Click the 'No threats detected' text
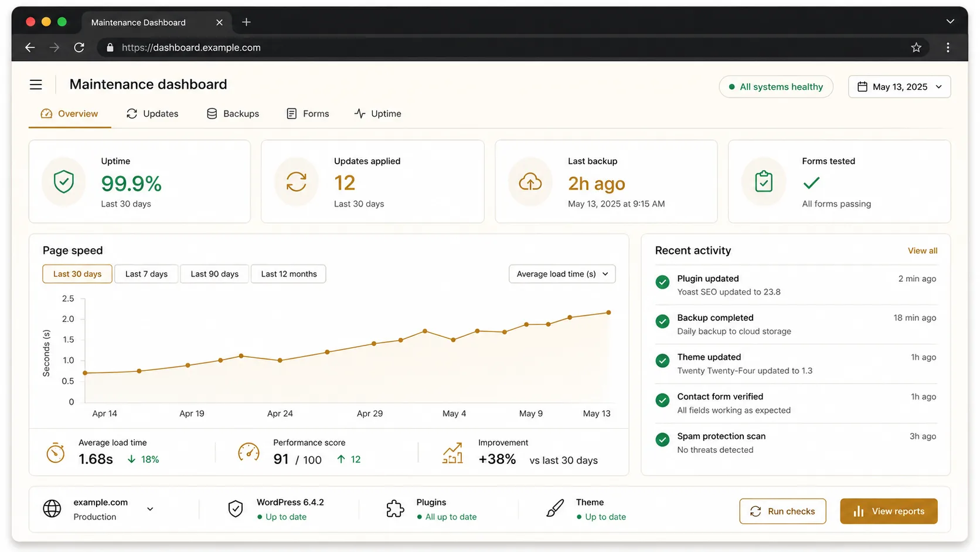The image size is (980, 552). pos(715,450)
